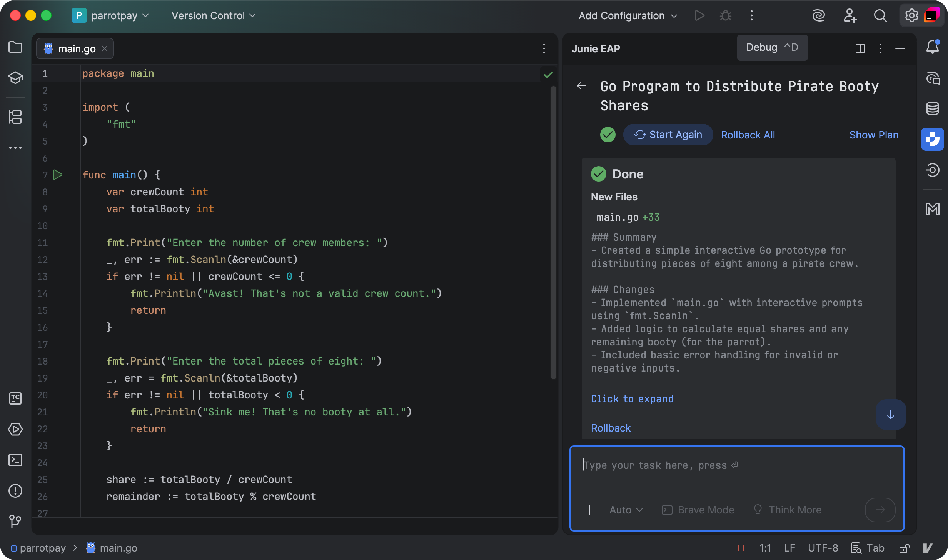
Task: Open the Learn tool window
Action: (x=15, y=78)
